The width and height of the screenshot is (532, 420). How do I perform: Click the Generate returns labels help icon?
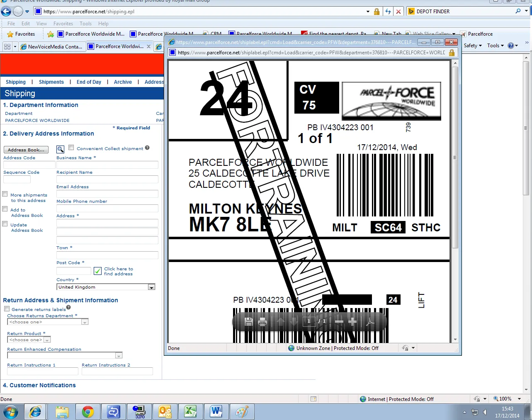coord(68,307)
